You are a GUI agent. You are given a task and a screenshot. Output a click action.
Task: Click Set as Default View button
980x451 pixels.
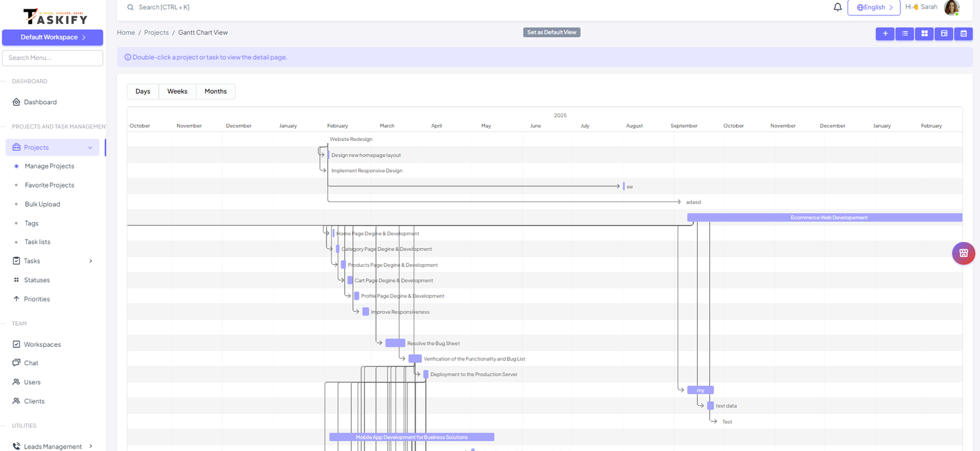(x=552, y=32)
